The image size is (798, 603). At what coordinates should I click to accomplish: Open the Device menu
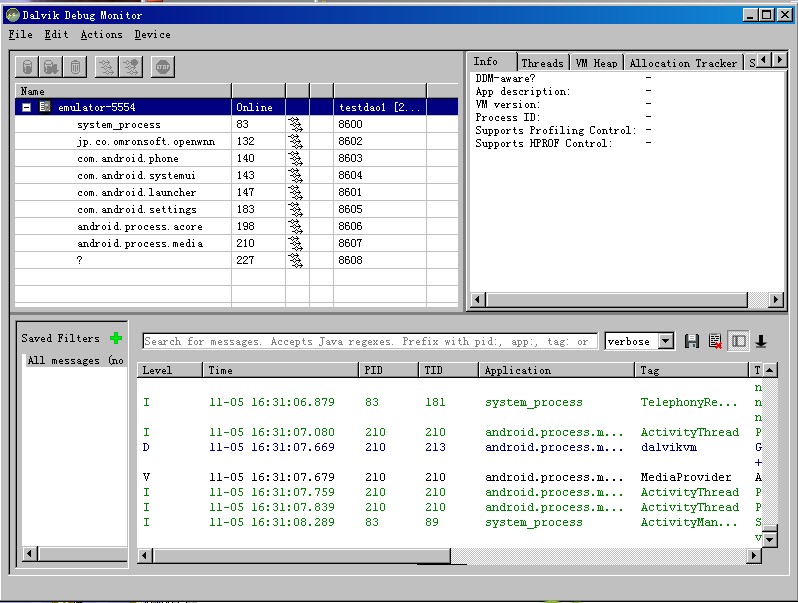click(152, 35)
